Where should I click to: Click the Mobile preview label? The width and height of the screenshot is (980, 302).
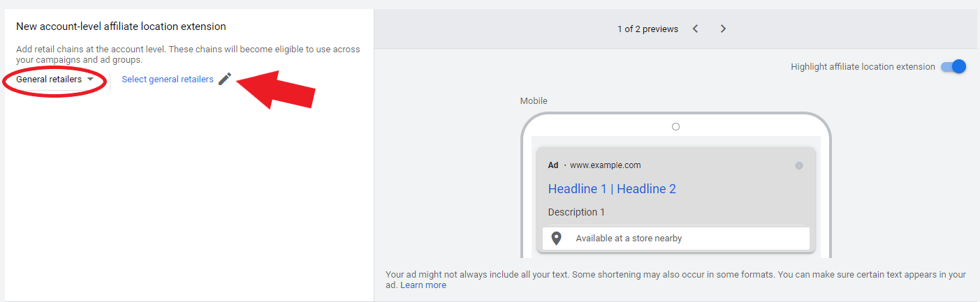pyautogui.click(x=534, y=101)
